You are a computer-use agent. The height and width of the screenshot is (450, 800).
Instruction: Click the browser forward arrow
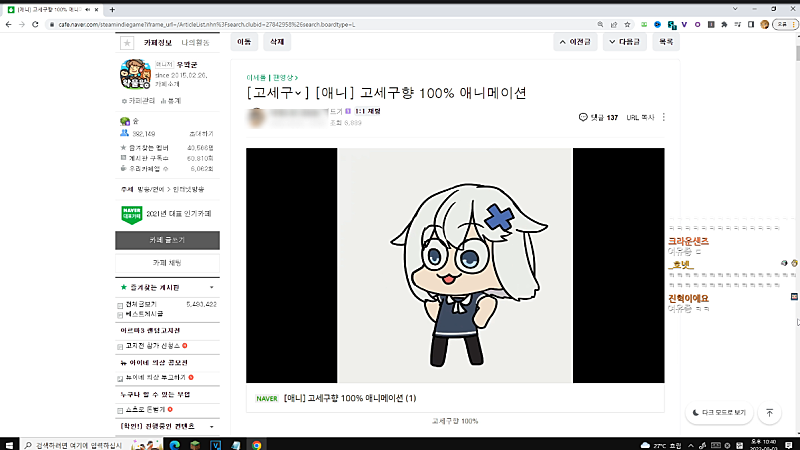pyautogui.click(x=22, y=24)
